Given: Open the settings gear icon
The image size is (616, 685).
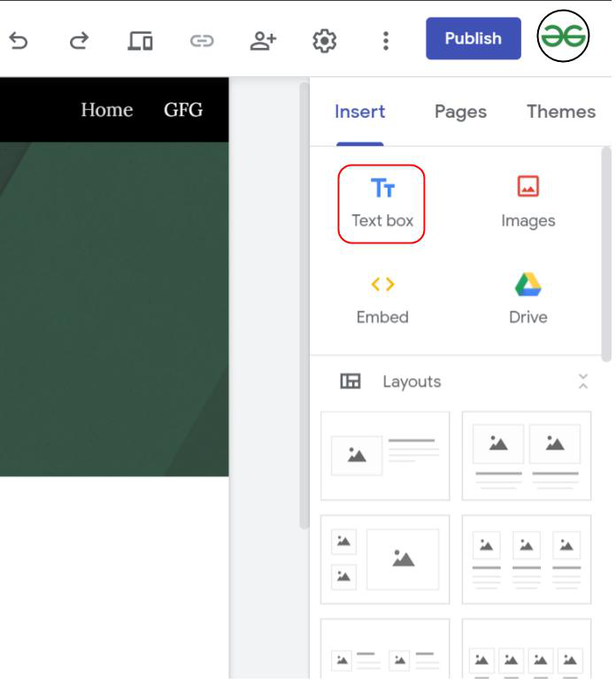Looking at the screenshot, I should (325, 41).
